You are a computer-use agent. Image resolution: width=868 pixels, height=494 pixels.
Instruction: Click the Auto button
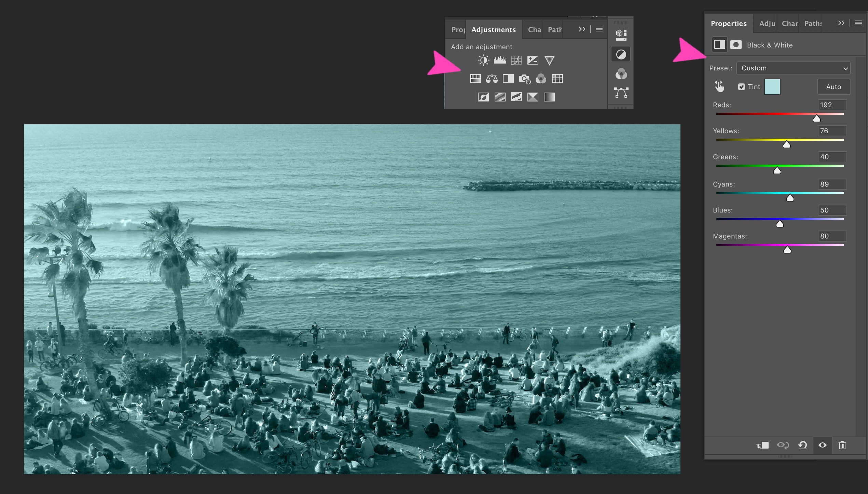(833, 87)
